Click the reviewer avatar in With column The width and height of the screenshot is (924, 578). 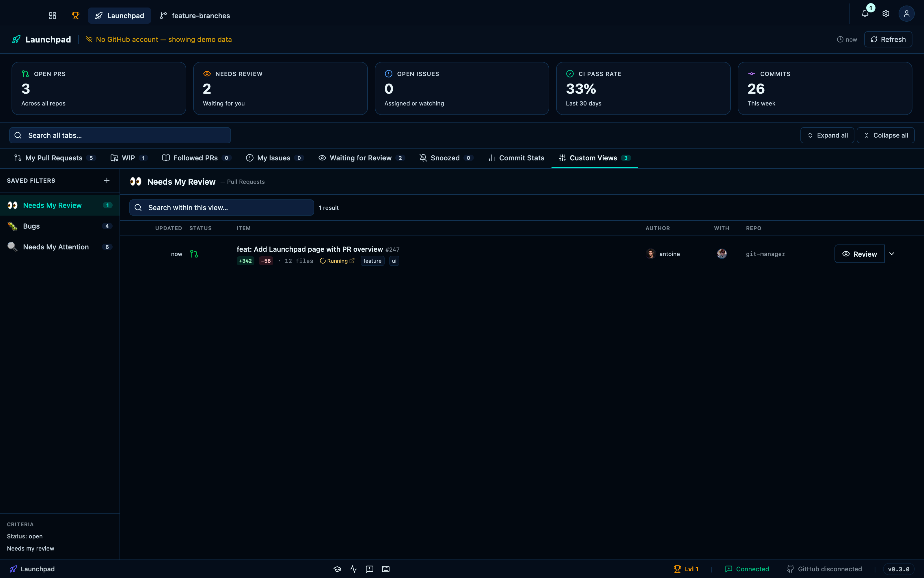pos(722,254)
